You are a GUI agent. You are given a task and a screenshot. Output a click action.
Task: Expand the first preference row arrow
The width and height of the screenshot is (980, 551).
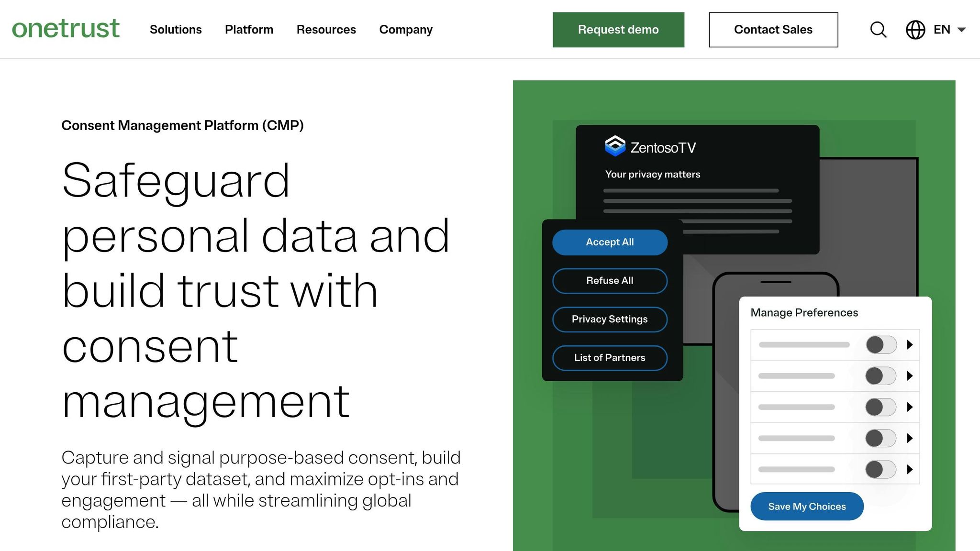tap(910, 344)
